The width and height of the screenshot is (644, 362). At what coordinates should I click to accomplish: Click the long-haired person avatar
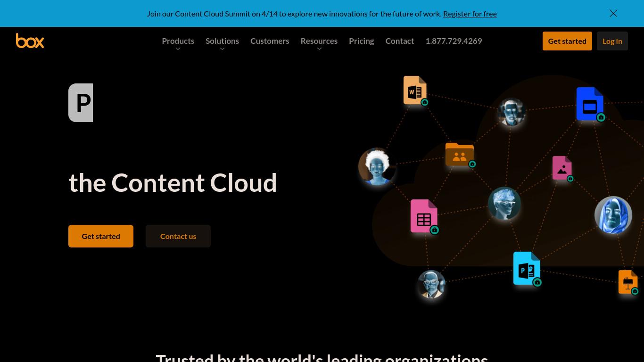(613, 215)
